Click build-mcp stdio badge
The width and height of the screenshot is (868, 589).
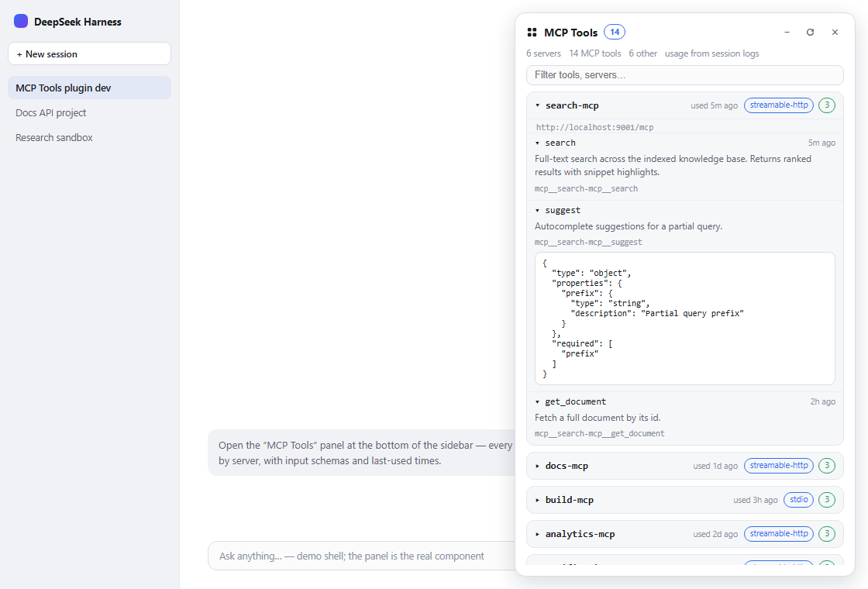(799, 500)
